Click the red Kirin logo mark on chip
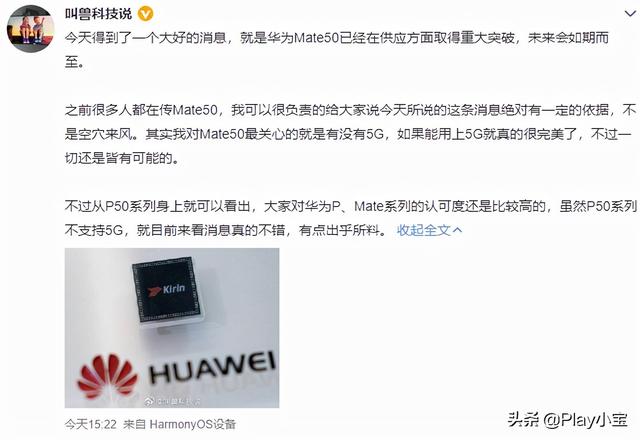The height and width of the screenshot is (440, 640). pos(154,291)
